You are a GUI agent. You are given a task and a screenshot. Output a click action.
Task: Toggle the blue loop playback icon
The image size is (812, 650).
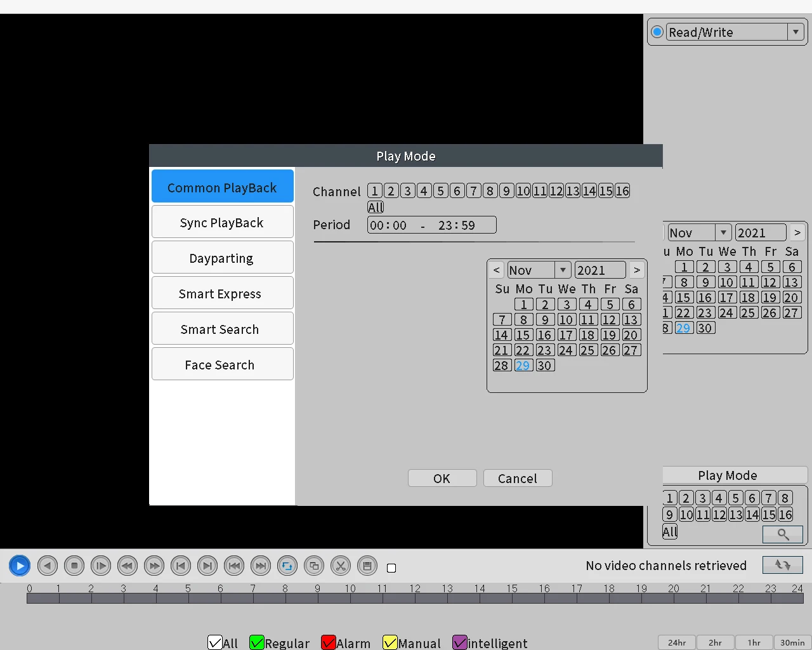287,566
